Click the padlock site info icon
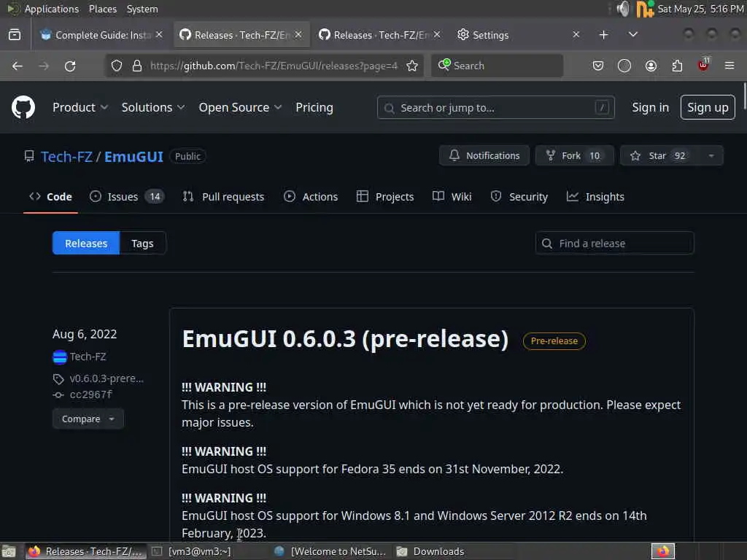This screenshot has height=560, width=747. [x=136, y=66]
